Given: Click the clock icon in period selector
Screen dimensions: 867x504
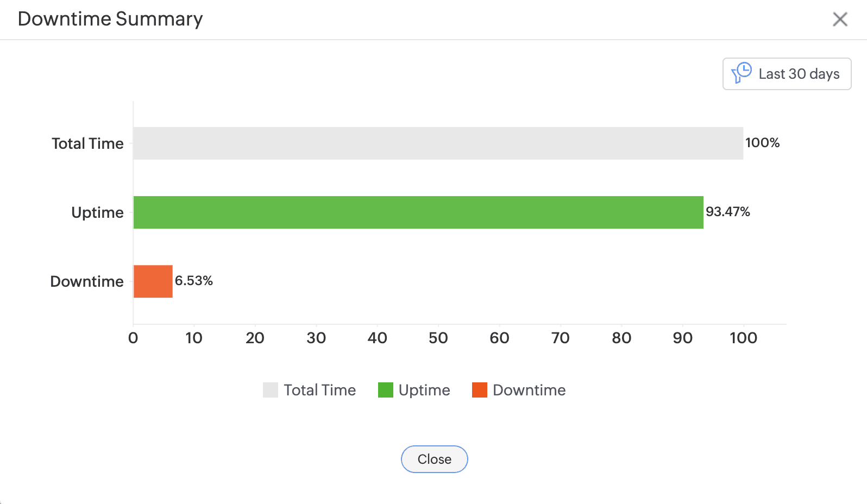Looking at the screenshot, I should click(742, 73).
